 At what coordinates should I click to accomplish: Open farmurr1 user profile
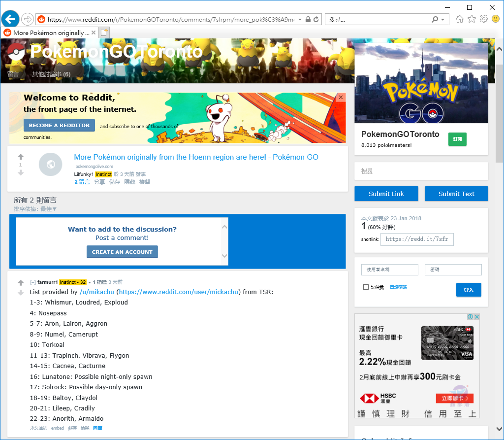[48, 282]
